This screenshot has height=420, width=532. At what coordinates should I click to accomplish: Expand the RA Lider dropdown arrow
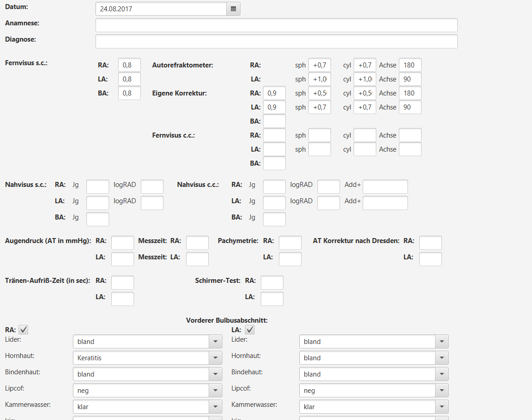[216, 342]
